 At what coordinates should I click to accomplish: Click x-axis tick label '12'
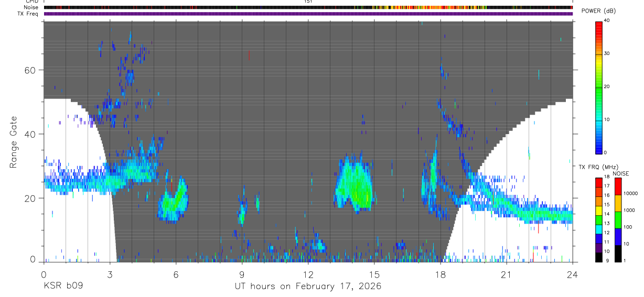click(308, 274)
